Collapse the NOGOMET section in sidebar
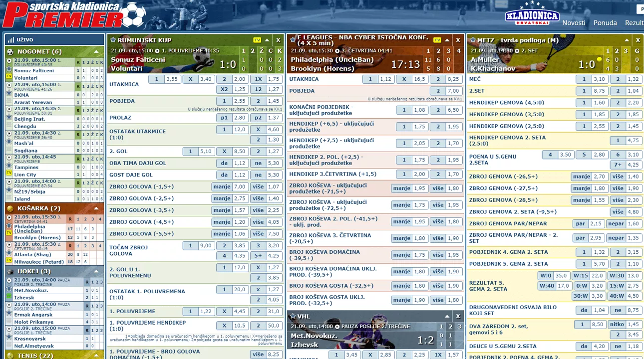The height and width of the screenshot is (359, 644). click(96, 51)
